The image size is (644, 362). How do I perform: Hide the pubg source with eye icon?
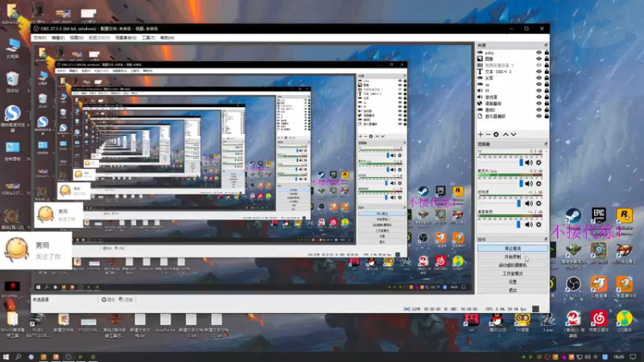pyautogui.click(x=539, y=52)
